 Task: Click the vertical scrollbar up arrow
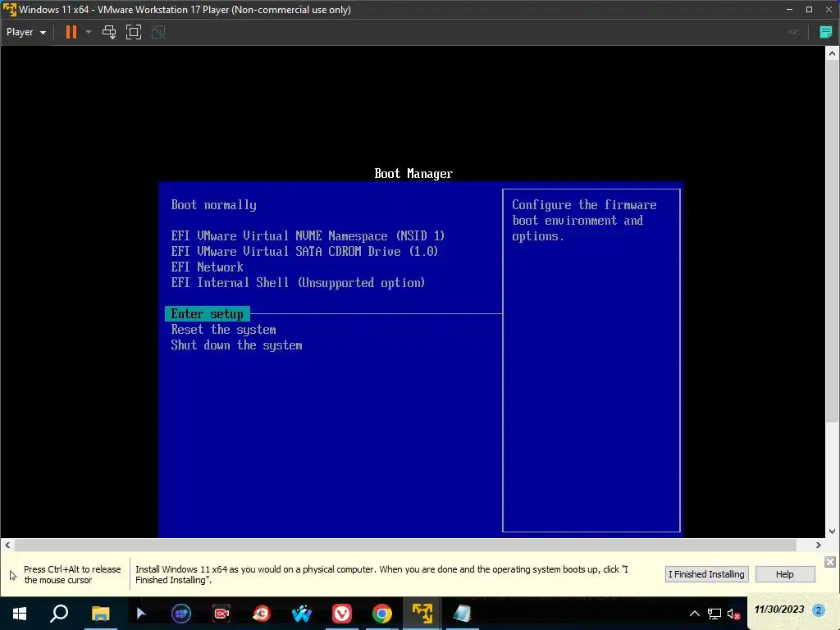(x=832, y=53)
